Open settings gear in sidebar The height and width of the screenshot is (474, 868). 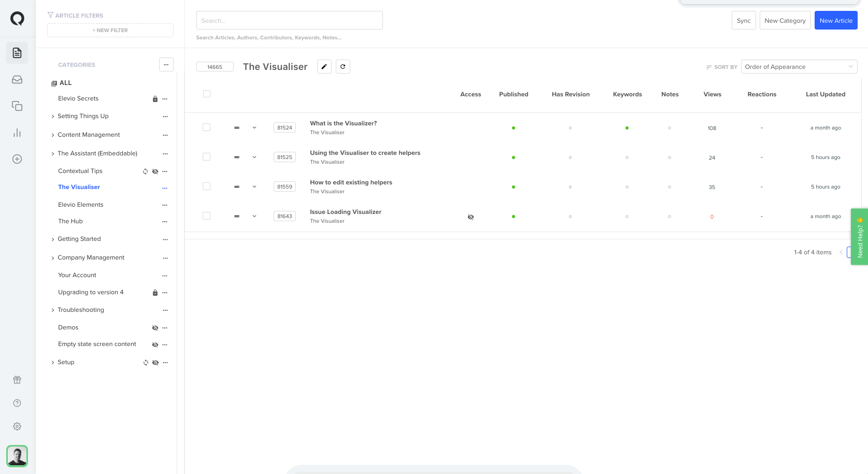point(17,426)
